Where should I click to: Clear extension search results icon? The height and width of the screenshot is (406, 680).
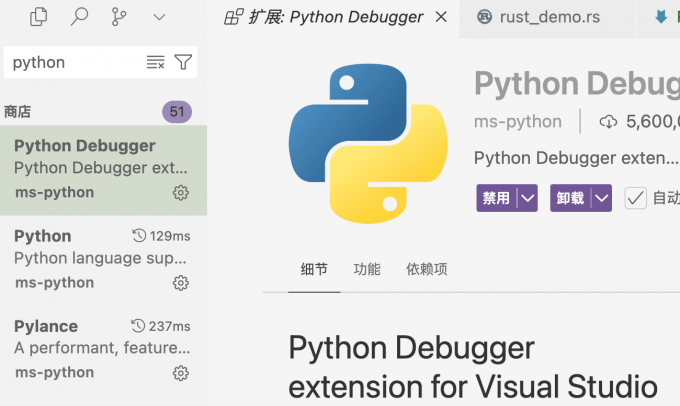click(x=155, y=62)
